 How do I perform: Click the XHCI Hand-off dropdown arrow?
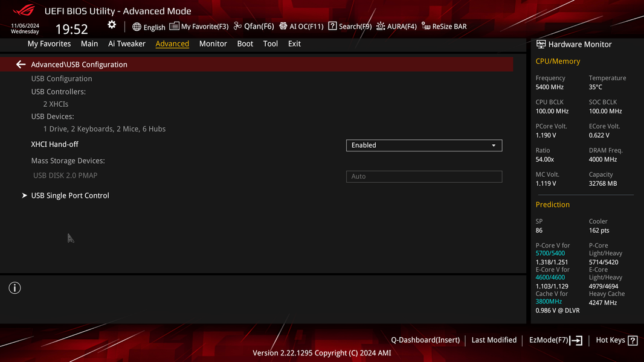(x=494, y=145)
